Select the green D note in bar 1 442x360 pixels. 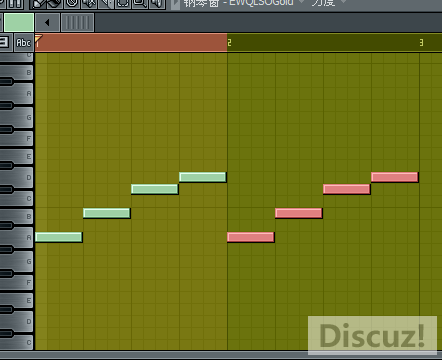(x=203, y=177)
